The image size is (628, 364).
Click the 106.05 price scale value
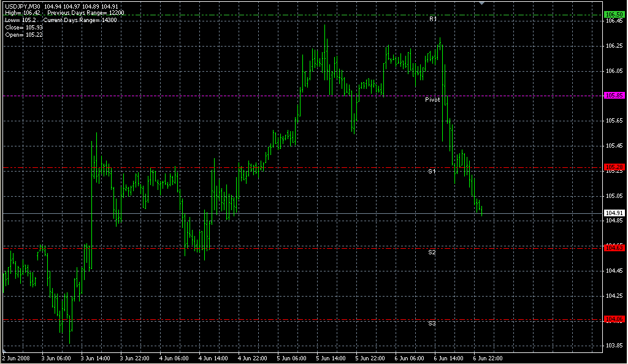tap(613, 71)
